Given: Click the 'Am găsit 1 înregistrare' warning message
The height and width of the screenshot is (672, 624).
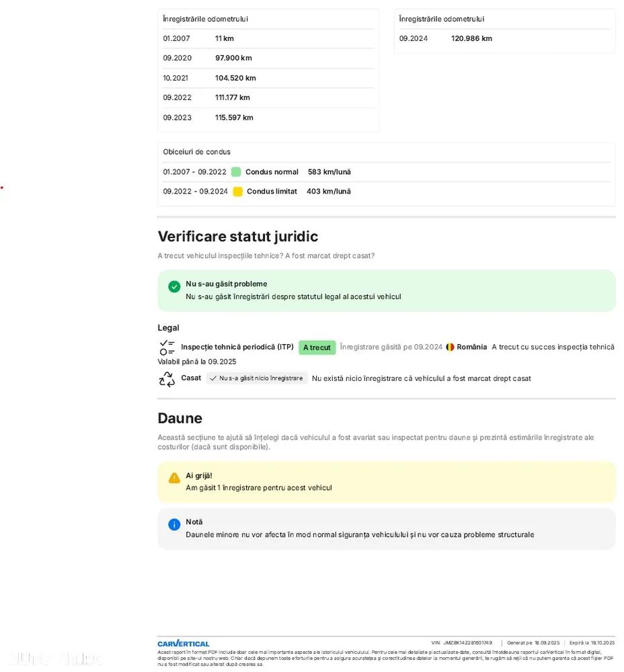Looking at the screenshot, I should click(x=258, y=488).
